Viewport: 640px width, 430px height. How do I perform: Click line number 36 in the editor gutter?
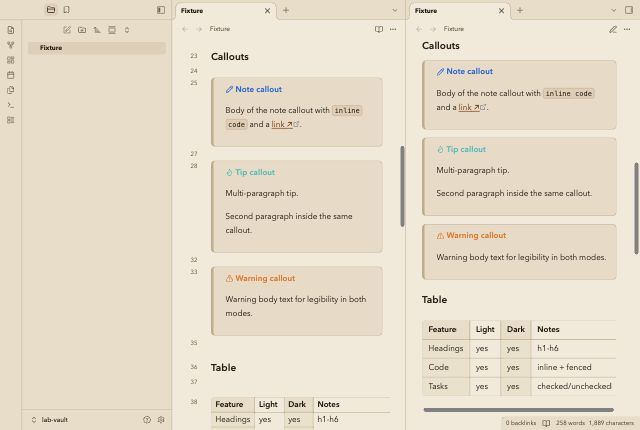(194, 367)
